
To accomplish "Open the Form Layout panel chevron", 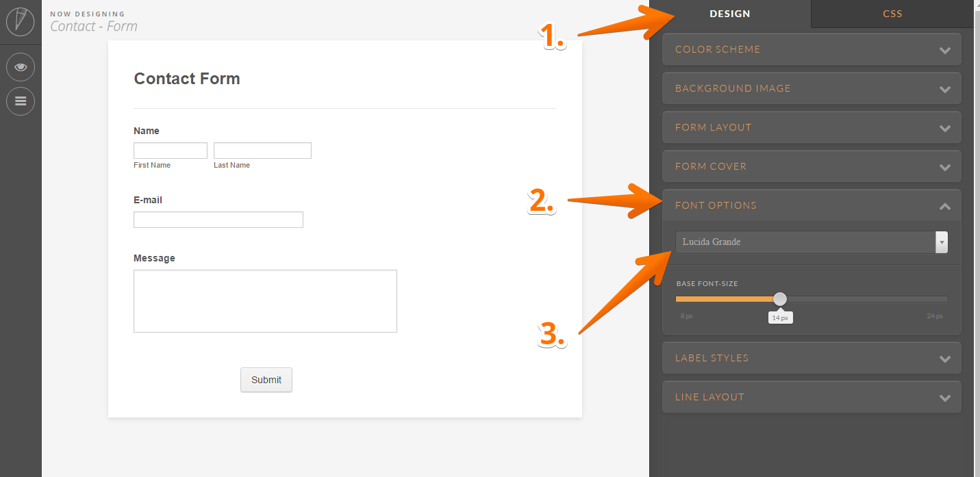I will click(945, 128).
